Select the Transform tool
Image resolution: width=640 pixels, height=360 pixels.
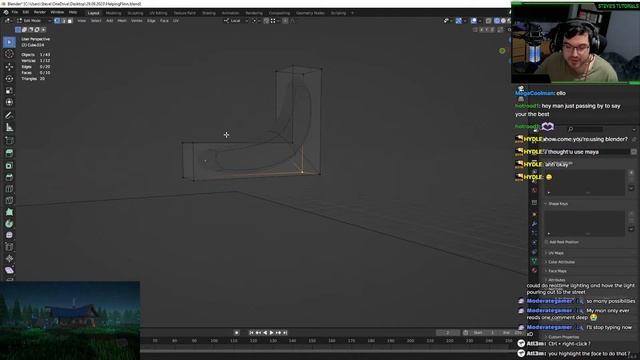[x=9, y=102]
